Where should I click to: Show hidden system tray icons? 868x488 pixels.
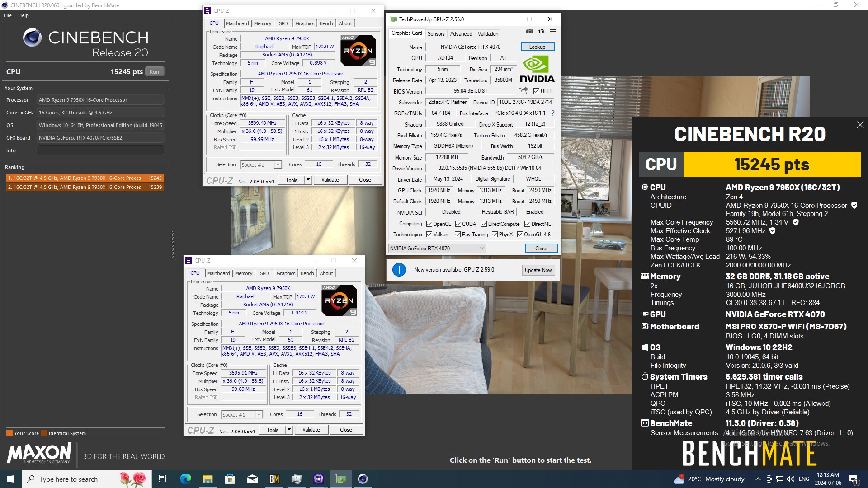758,479
